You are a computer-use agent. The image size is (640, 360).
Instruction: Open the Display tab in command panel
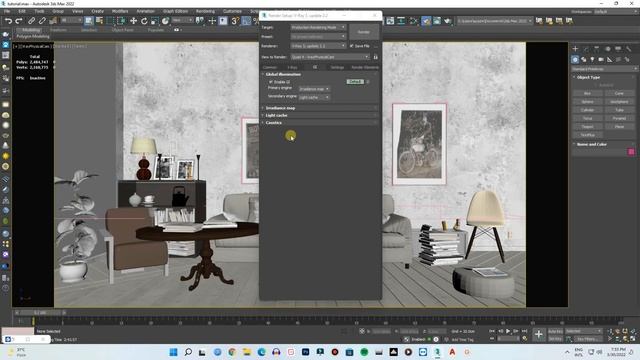618,49
